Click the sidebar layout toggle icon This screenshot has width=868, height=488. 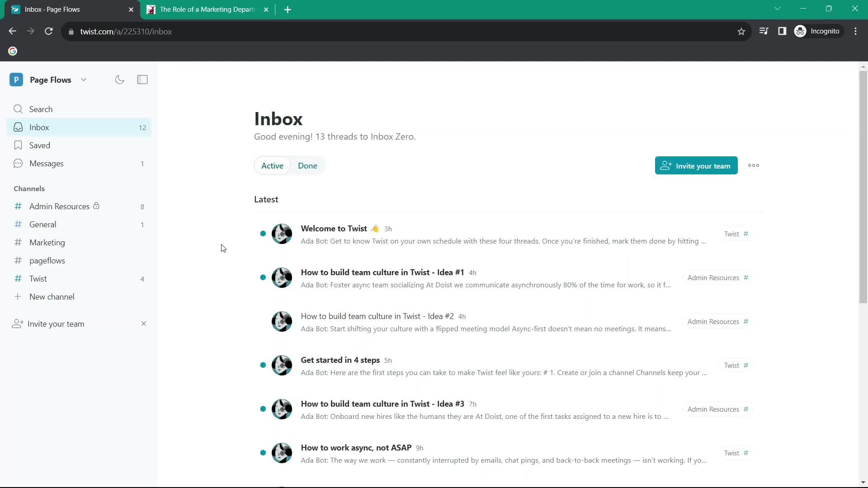click(142, 79)
